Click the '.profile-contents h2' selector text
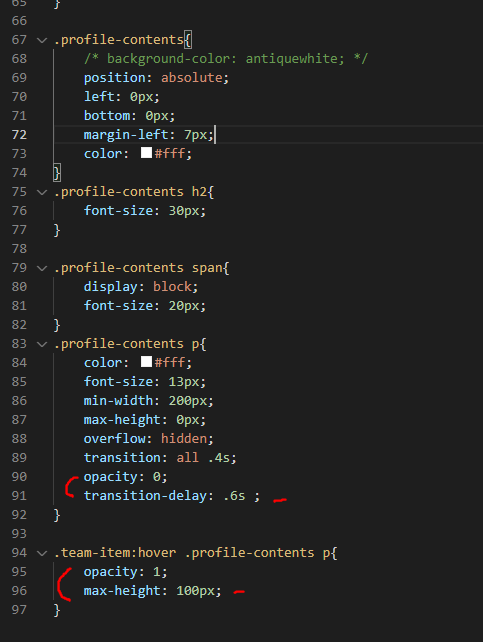 tap(130, 192)
